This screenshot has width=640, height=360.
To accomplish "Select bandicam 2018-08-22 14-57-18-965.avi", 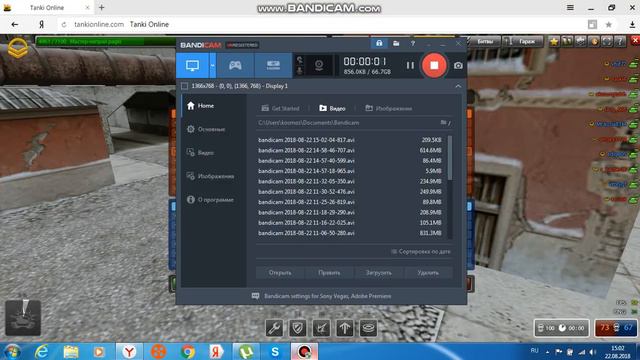I will (350, 171).
